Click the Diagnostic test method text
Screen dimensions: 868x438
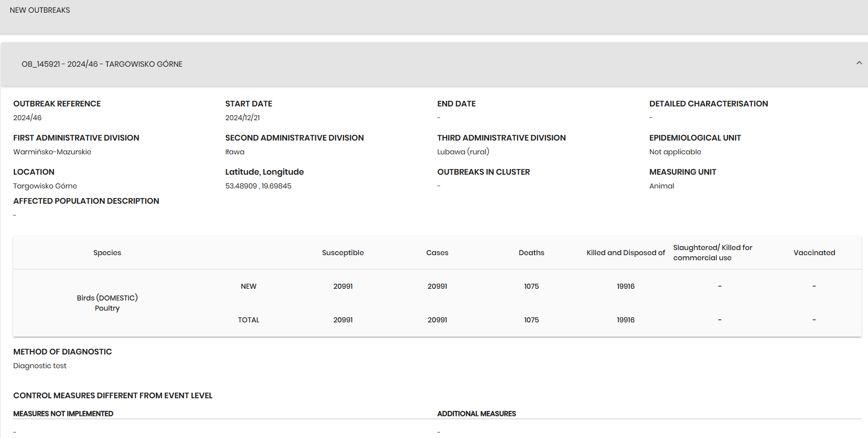(40, 366)
